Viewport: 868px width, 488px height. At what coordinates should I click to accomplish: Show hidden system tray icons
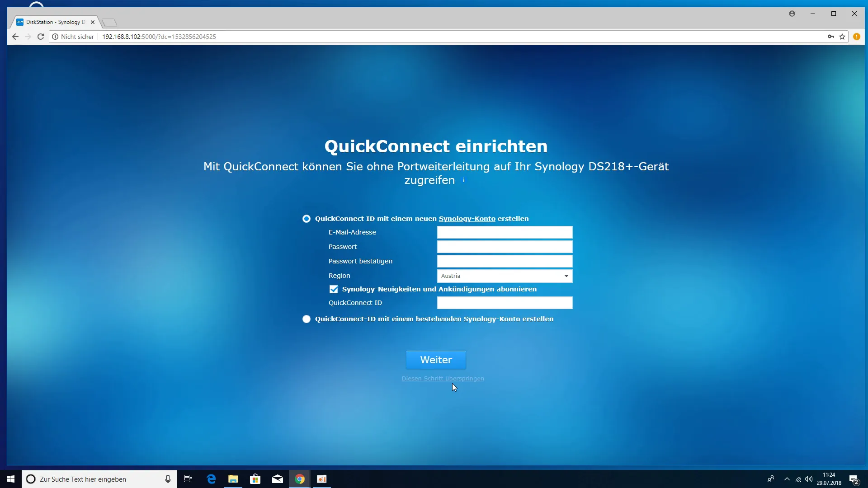[787, 479]
